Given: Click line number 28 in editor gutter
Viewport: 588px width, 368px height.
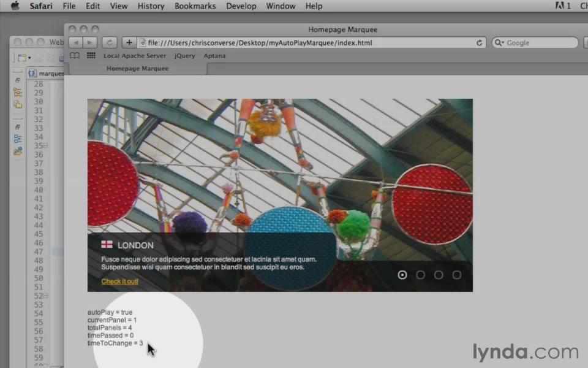Looking at the screenshot, I should (39, 84).
